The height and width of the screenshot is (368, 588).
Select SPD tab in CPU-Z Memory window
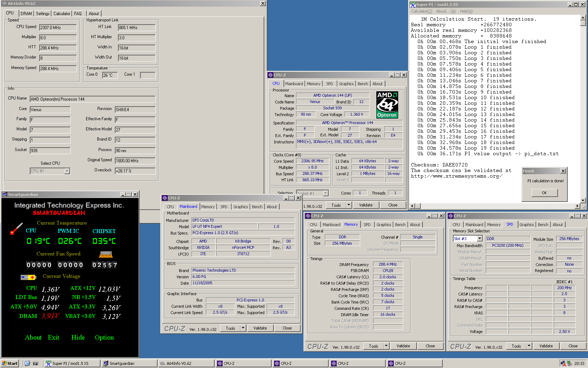pos(367,225)
